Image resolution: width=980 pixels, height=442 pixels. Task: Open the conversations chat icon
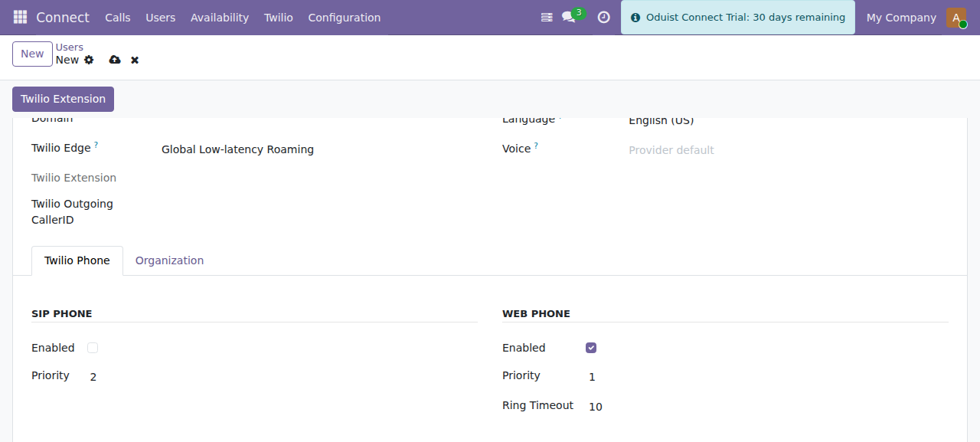pos(568,17)
